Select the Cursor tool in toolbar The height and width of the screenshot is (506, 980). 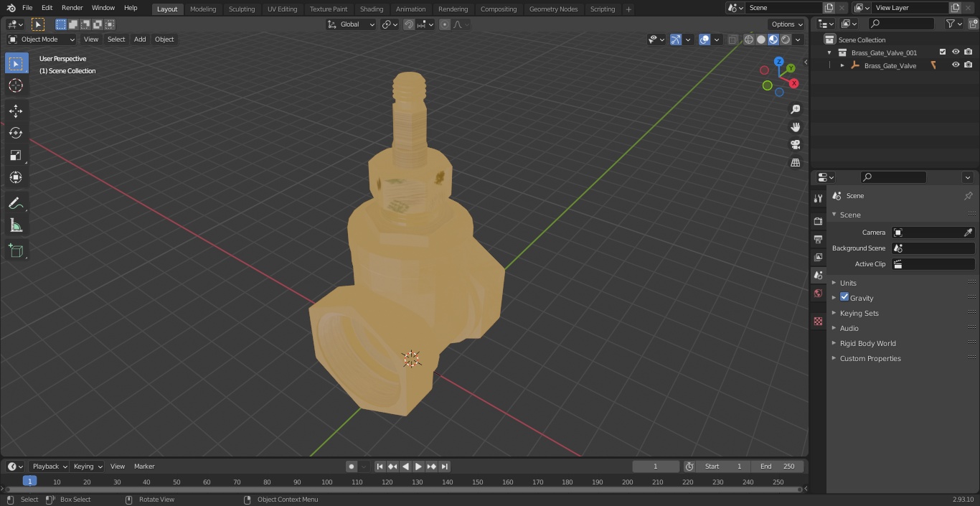[x=16, y=85]
